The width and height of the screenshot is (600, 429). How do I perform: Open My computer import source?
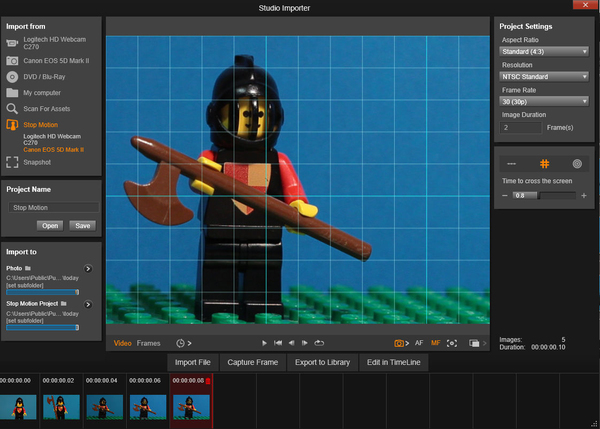34,93
